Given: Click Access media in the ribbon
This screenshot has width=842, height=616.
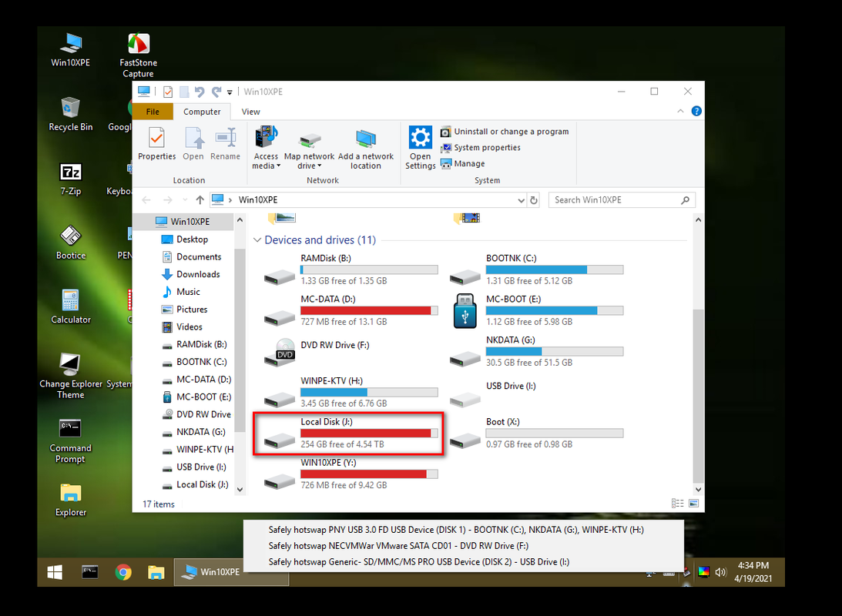Looking at the screenshot, I should [x=266, y=148].
